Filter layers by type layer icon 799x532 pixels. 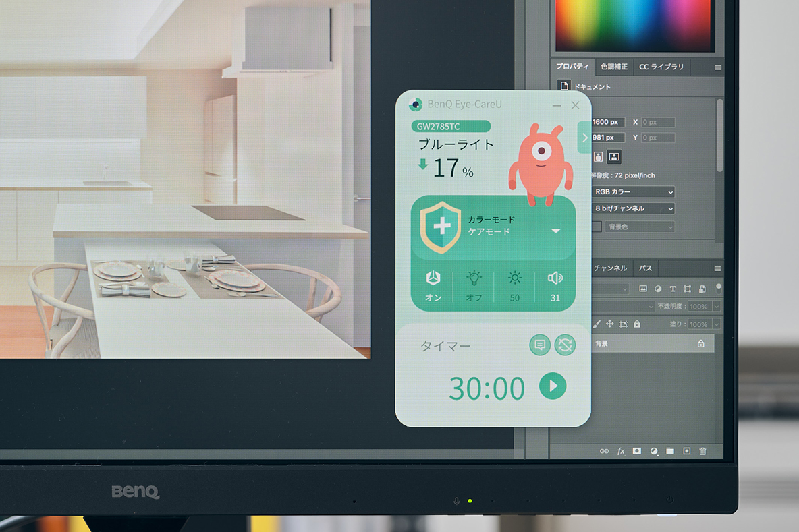click(x=673, y=289)
